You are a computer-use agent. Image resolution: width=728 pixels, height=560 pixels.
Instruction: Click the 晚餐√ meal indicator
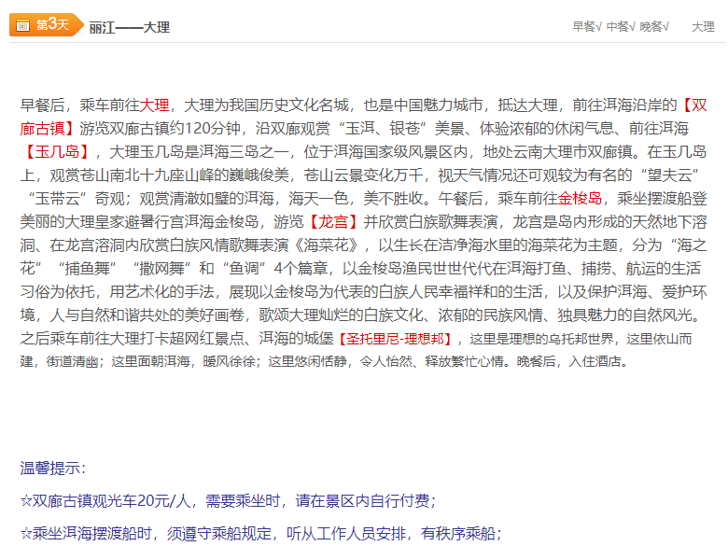click(654, 27)
